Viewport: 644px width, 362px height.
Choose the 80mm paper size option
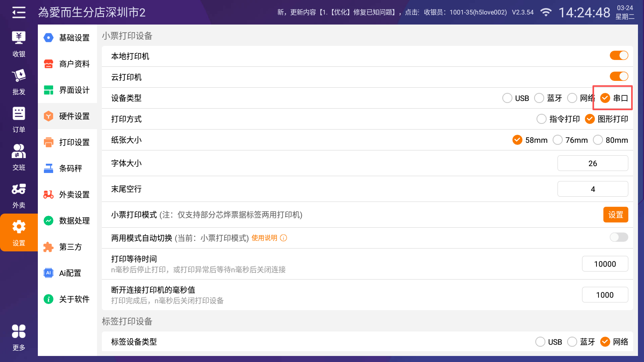pyautogui.click(x=598, y=140)
